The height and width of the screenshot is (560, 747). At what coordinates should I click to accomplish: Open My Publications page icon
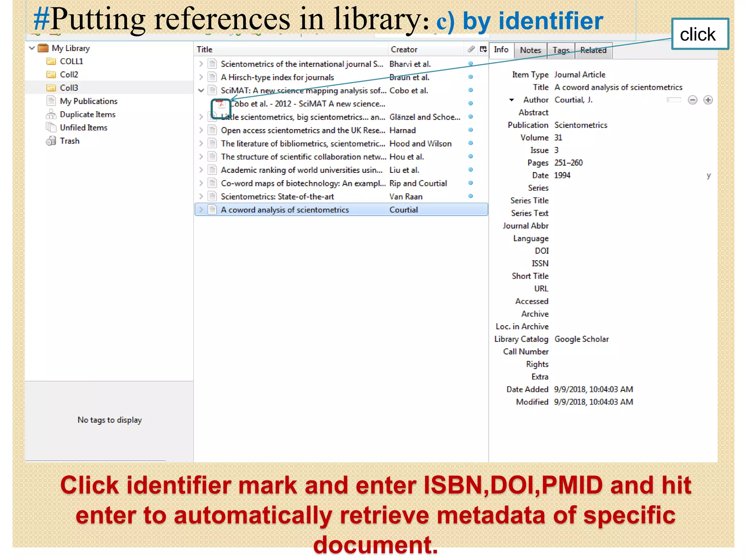tap(51, 101)
